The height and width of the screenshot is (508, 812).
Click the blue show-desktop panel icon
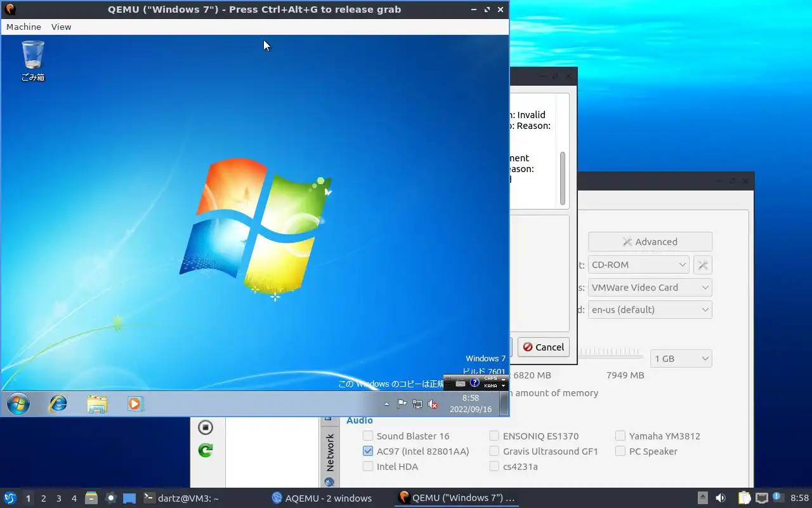[x=129, y=498]
